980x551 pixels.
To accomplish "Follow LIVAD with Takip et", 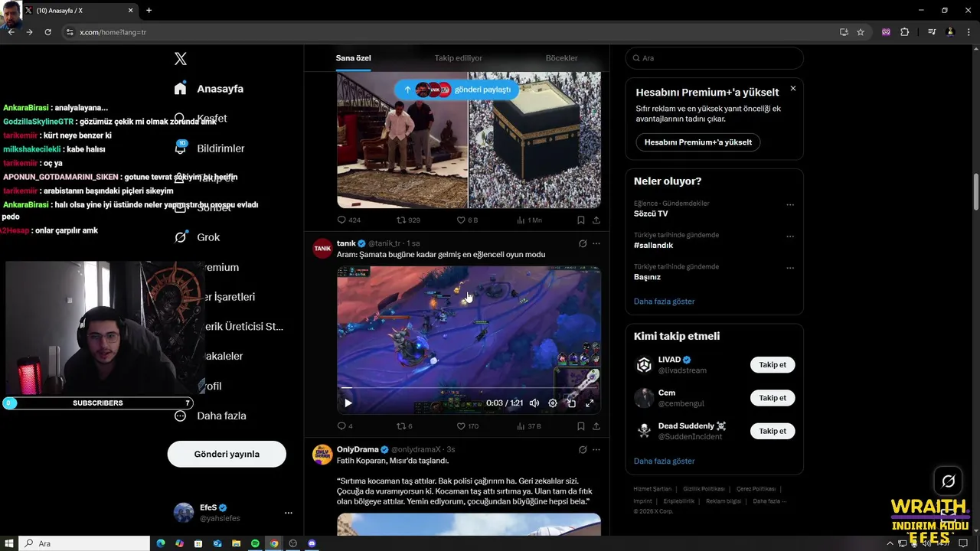I will click(773, 365).
